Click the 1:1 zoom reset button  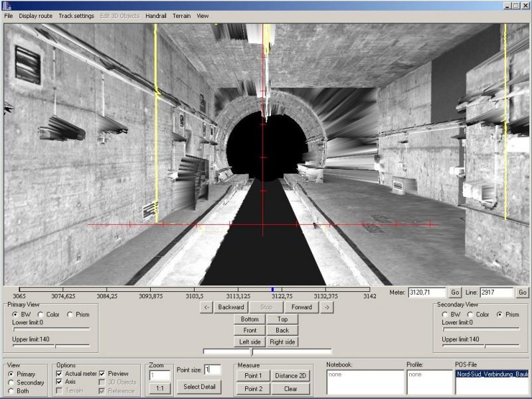(159, 388)
